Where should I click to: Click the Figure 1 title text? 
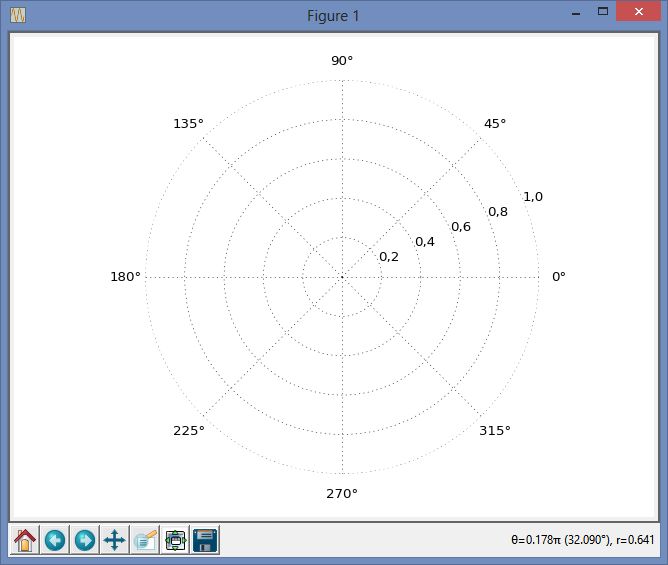tap(333, 16)
